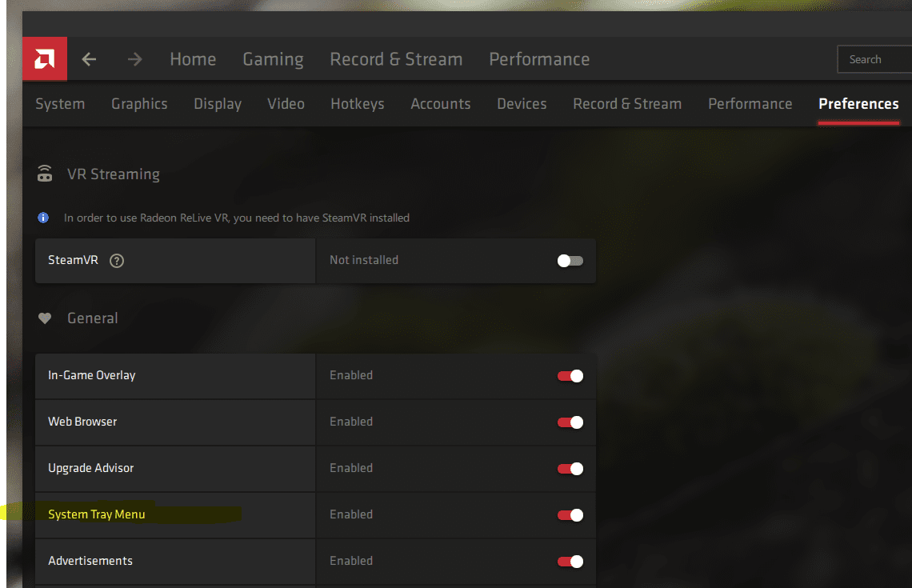912x588 pixels.
Task: Switch to System settings tab
Action: point(60,104)
